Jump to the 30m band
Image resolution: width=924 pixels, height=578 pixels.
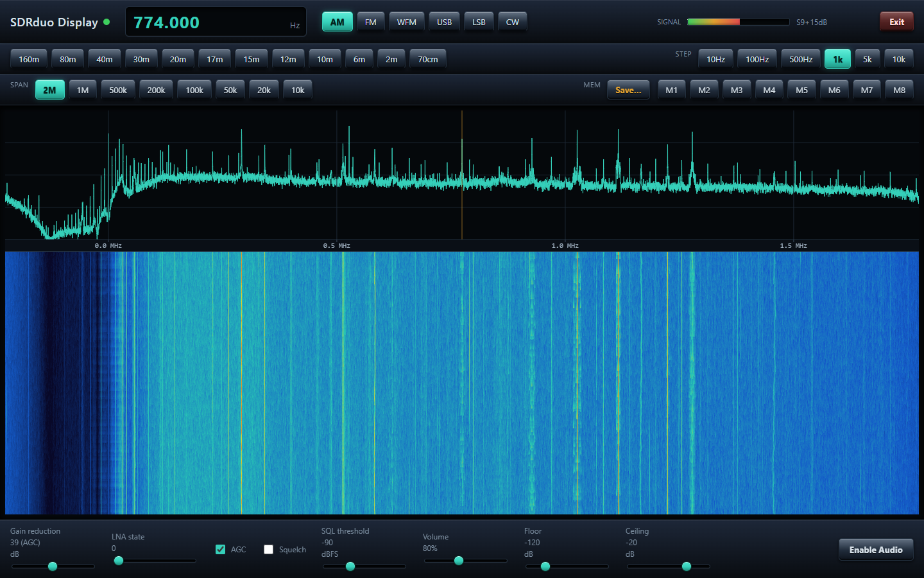click(x=141, y=59)
